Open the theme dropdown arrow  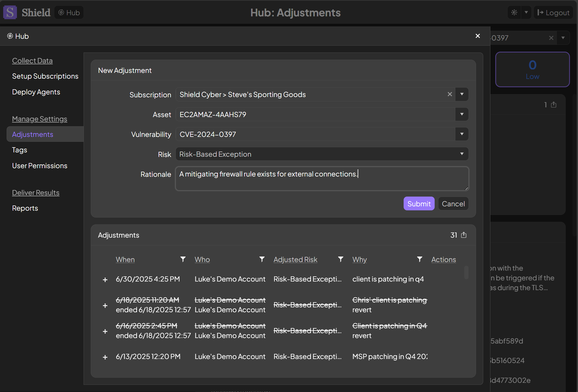point(526,13)
